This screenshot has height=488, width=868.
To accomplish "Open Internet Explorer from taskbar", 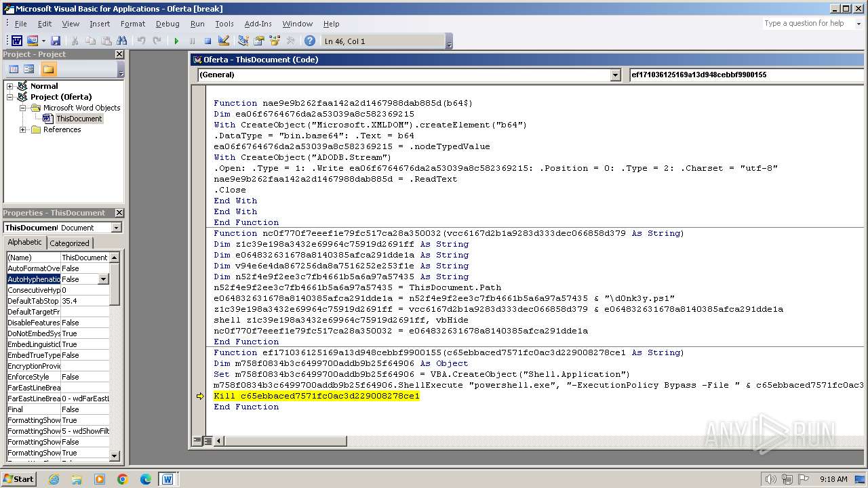I will click(54, 479).
